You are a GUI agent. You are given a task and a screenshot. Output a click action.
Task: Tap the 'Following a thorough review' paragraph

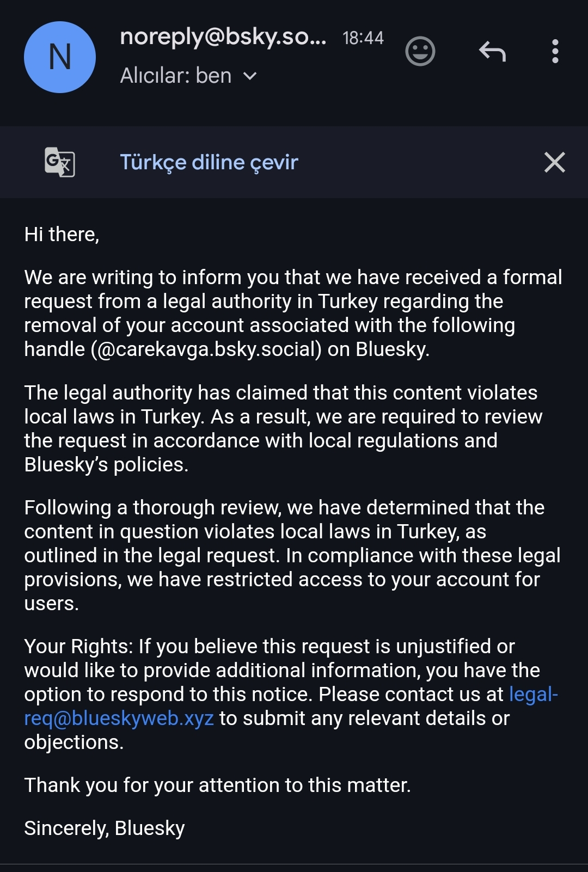(x=292, y=555)
